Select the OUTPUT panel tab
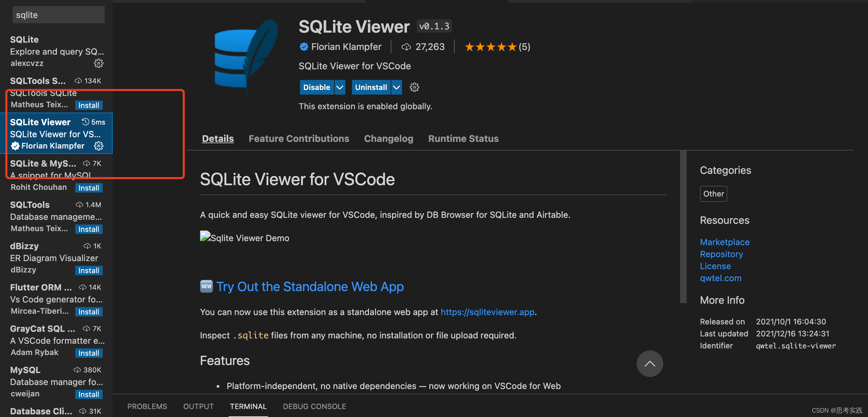Image resolution: width=868 pixels, height=417 pixels. pyautogui.click(x=198, y=406)
